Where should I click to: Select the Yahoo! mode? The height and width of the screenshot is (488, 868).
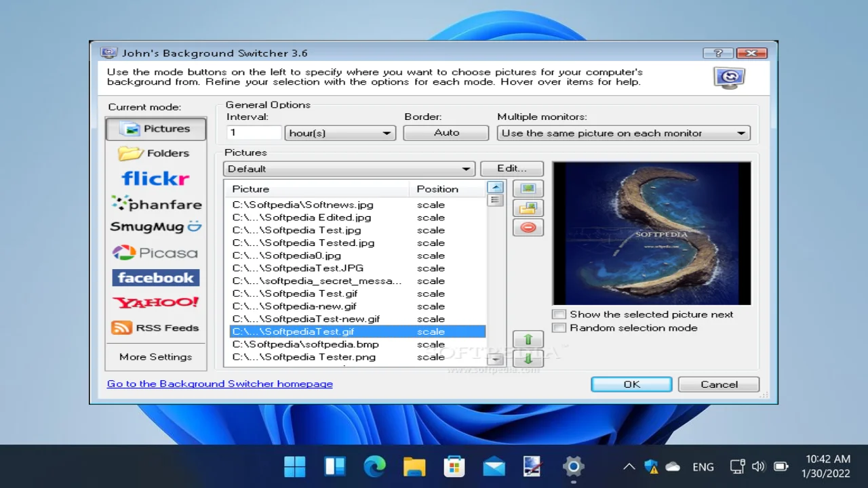tap(156, 302)
